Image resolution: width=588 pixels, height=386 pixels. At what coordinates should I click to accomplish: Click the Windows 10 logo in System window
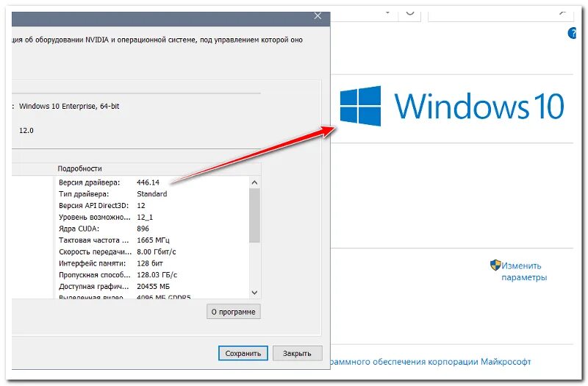point(452,106)
